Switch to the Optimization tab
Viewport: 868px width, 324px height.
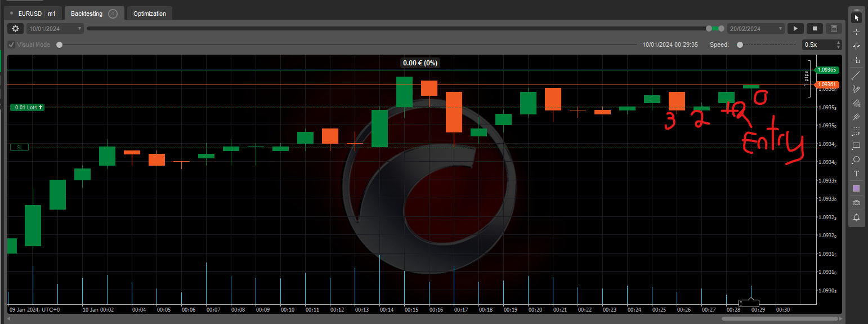150,14
